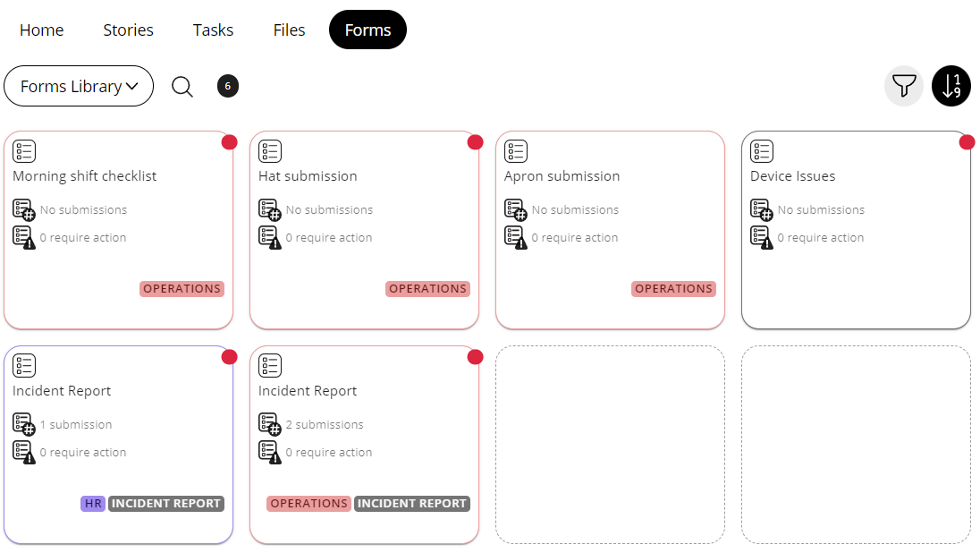Image resolution: width=980 pixels, height=553 pixels.
Task: Click '0 require action' on Hat submission
Action: (x=329, y=238)
